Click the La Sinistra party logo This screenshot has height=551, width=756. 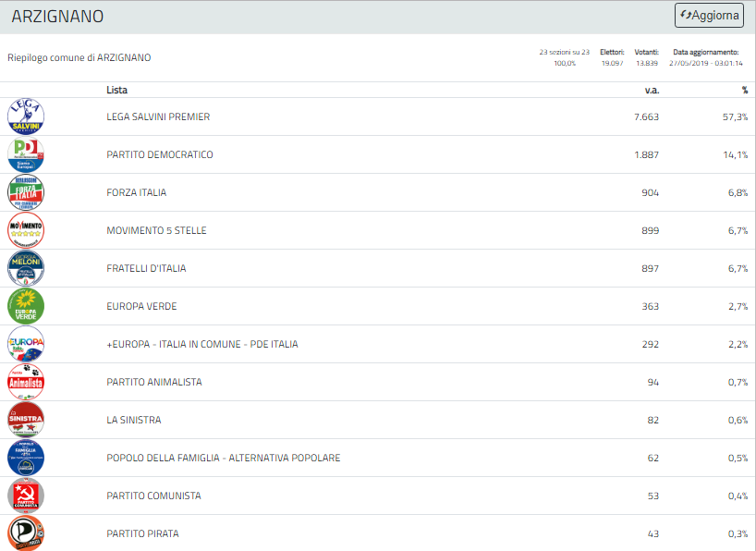tap(26, 420)
